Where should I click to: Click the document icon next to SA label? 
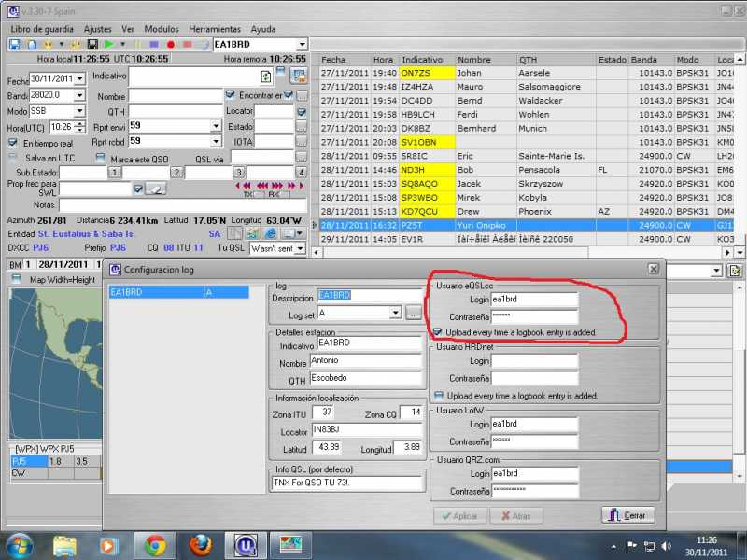[234, 233]
